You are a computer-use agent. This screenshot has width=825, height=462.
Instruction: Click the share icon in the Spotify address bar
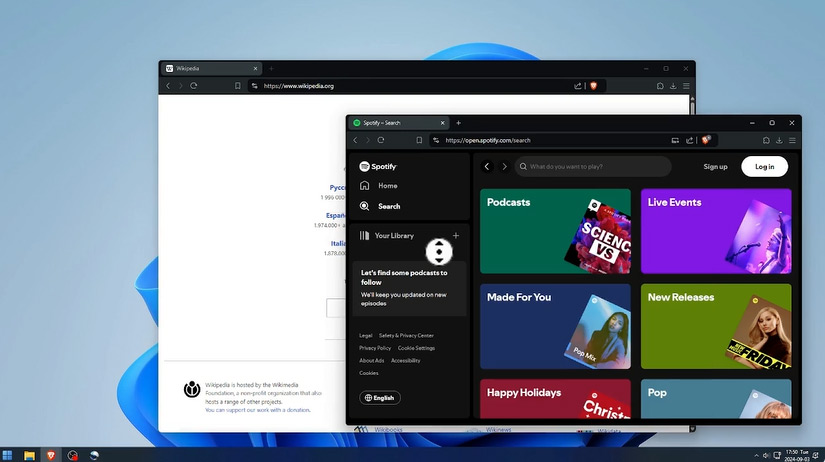689,140
